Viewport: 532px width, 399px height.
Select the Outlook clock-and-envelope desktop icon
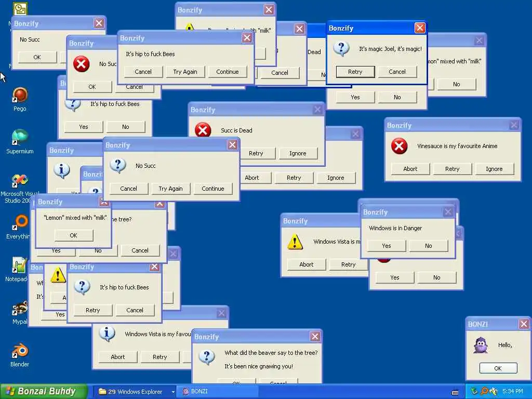pos(20,8)
